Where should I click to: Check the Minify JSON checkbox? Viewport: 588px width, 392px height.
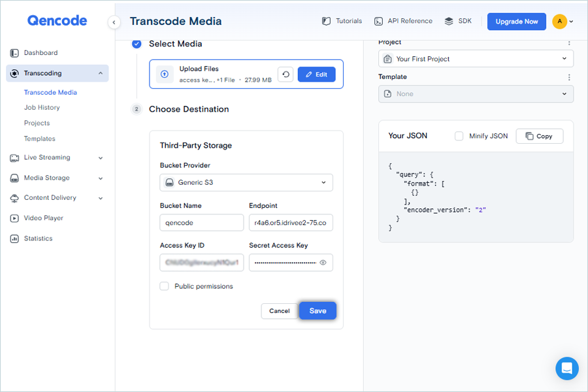[459, 136]
